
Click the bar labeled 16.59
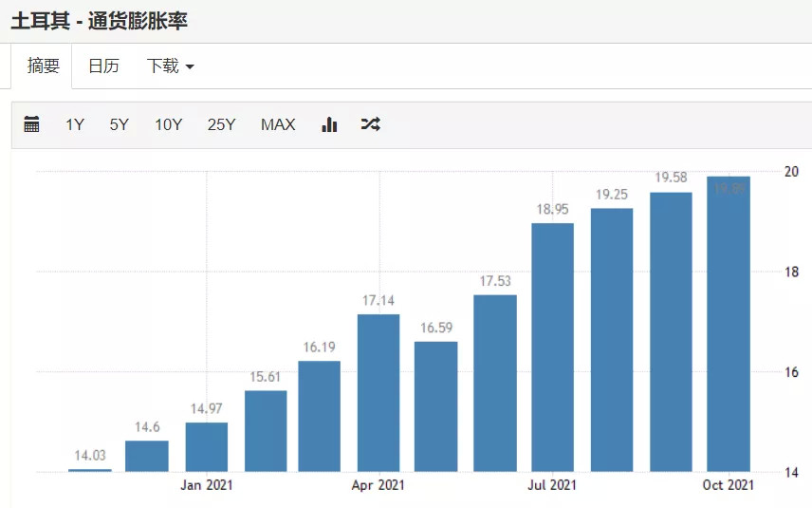pos(436,406)
